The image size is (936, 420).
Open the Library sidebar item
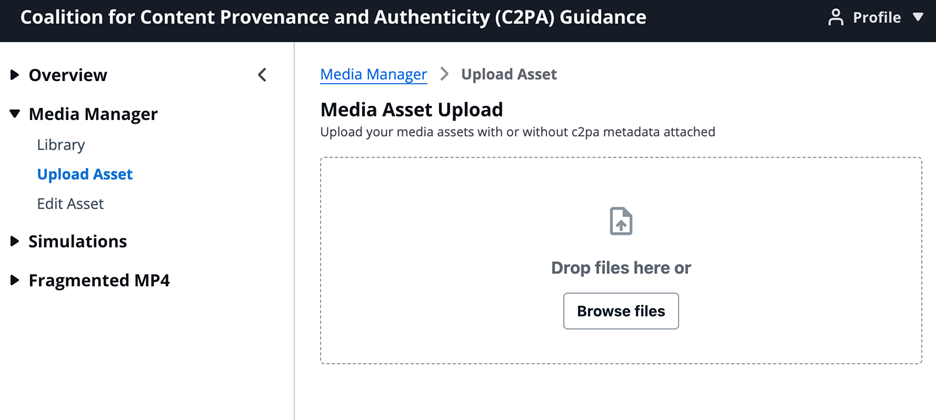[61, 145]
